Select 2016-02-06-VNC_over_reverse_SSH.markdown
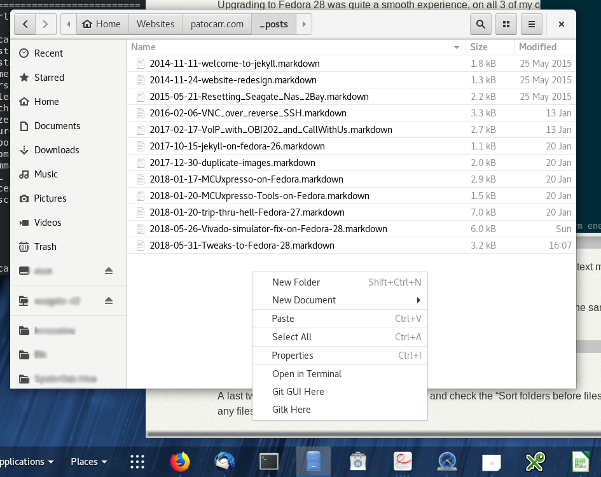 pos(351,113)
